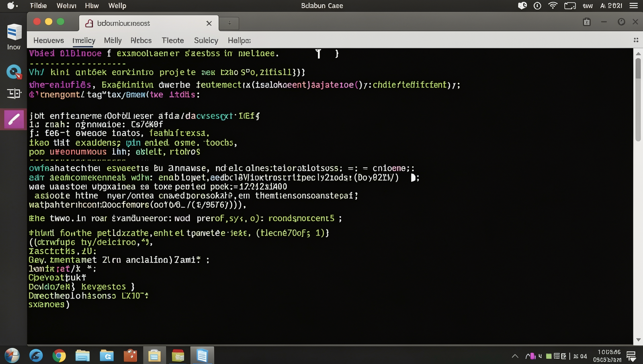The height and width of the screenshot is (364, 643).
Task: Click the clipboard icon in title bar
Action: (x=587, y=22)
